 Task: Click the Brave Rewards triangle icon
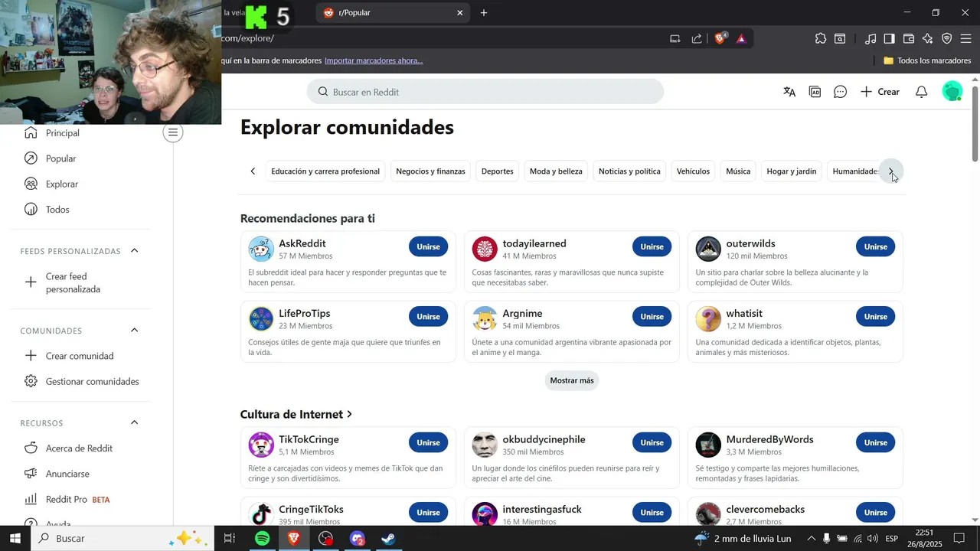[x=741, y=38]
